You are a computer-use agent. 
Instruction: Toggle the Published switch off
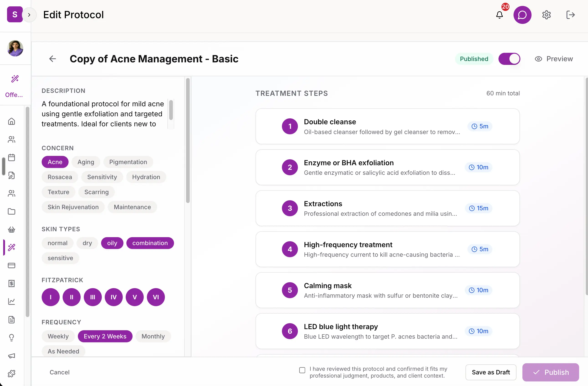tap(509, 59)
